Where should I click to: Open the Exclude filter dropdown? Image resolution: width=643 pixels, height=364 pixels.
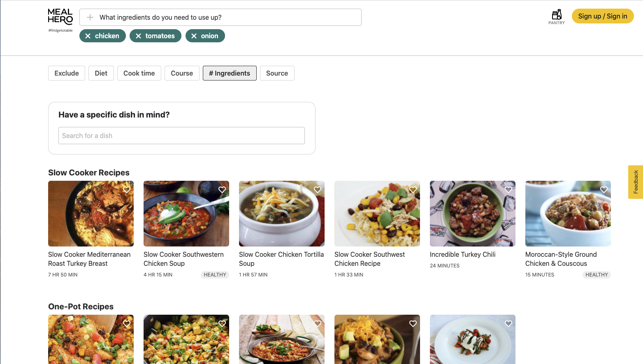(x=67, y=73)
